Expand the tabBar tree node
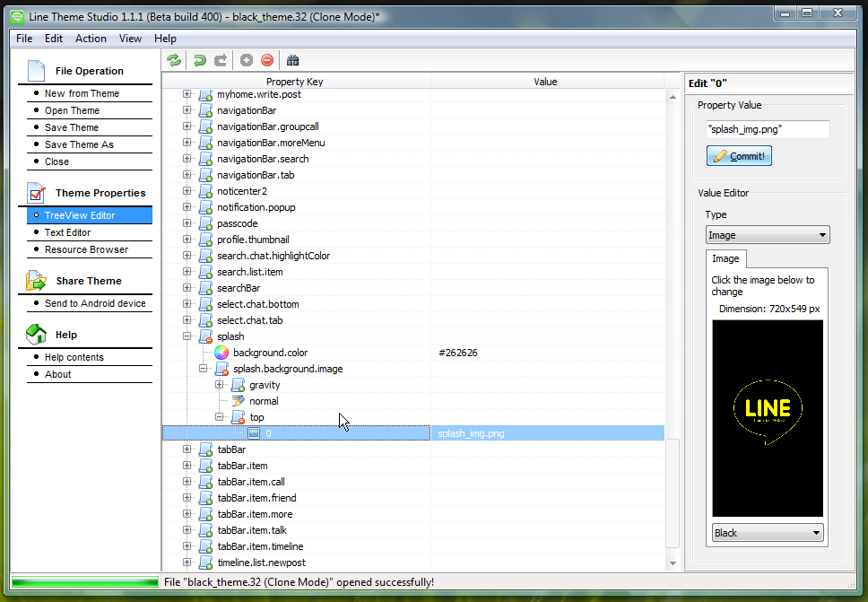 (187, 449)
